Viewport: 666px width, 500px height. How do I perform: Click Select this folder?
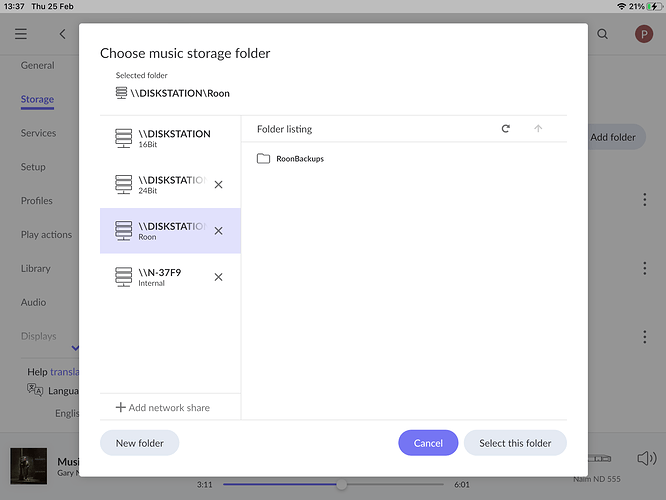(515, 443)
